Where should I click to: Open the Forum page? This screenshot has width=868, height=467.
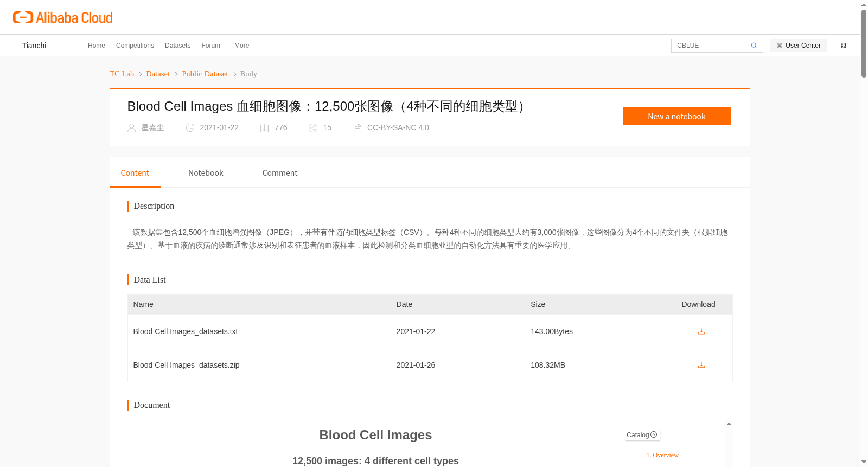tap(211, 46)
